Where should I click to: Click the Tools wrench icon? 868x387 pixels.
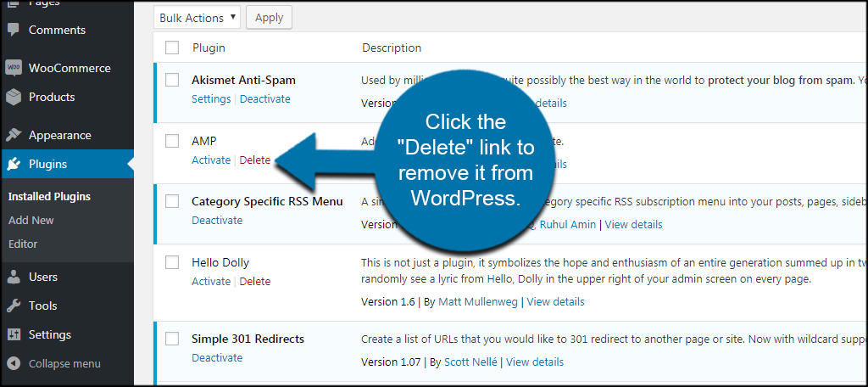[14, 306]
